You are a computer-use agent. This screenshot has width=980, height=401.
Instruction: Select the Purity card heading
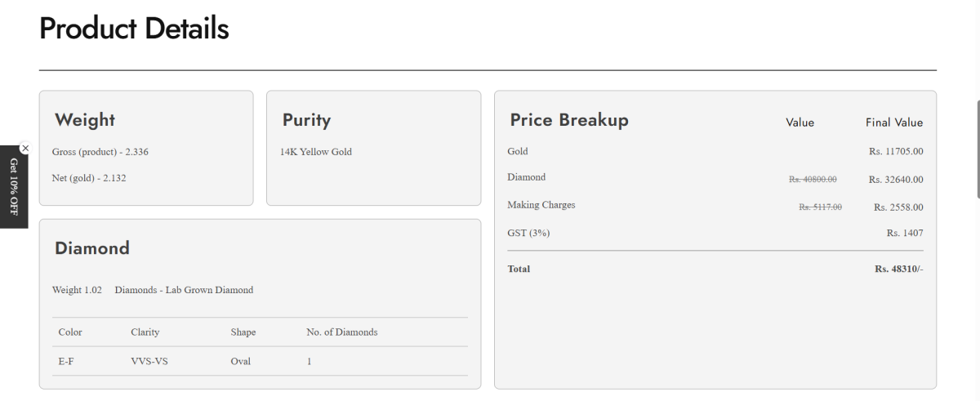[306, 120]
